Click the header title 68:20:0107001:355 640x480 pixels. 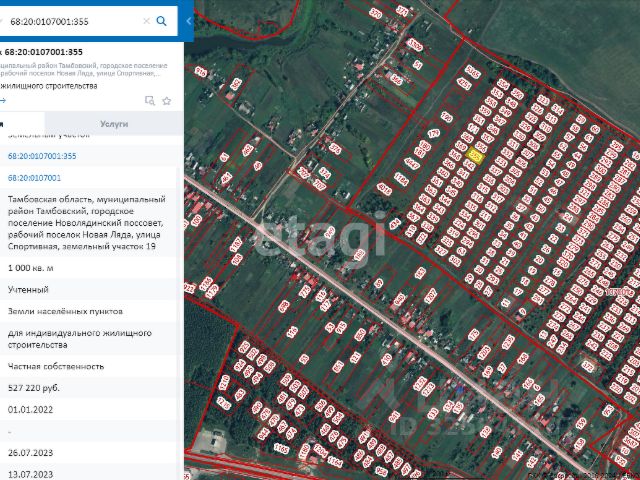43,52
